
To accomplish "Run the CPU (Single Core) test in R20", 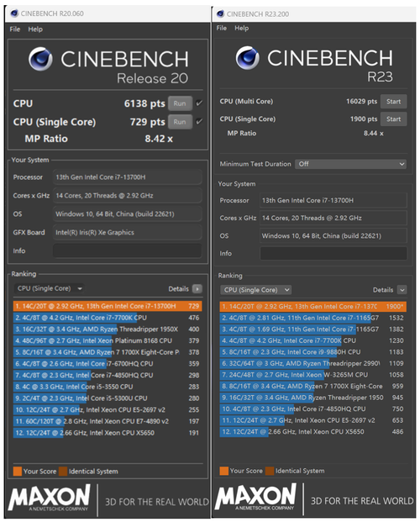I will pyautogui.click(x=180, y=122).
